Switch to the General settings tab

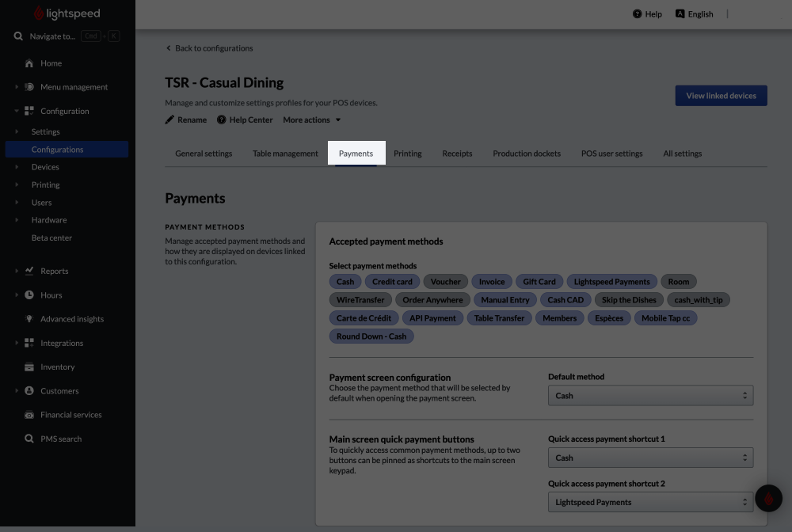click(x=204, y=154)
